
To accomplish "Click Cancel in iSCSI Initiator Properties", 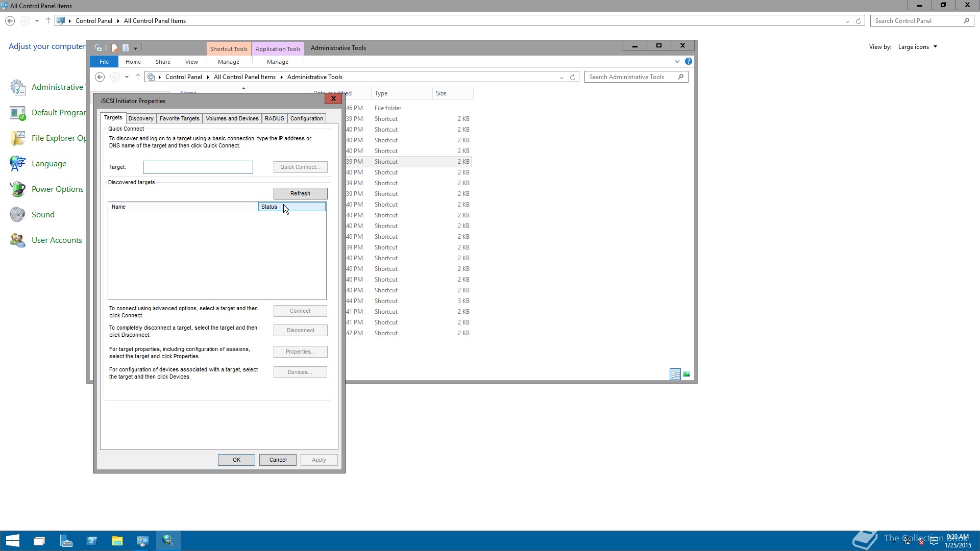I will click(x=278, y=460).
